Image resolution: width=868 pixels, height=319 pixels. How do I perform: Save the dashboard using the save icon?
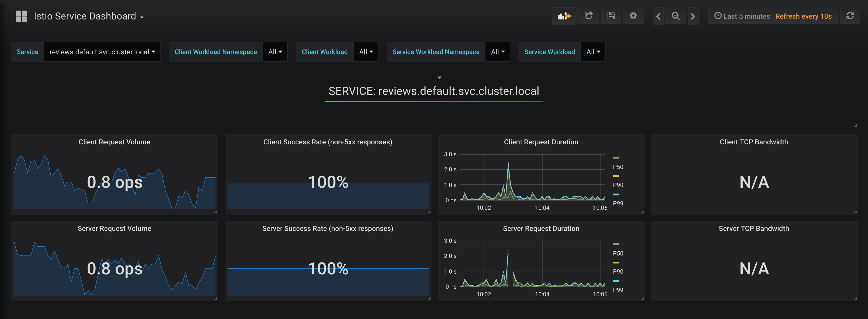click(x=611, y=16)
